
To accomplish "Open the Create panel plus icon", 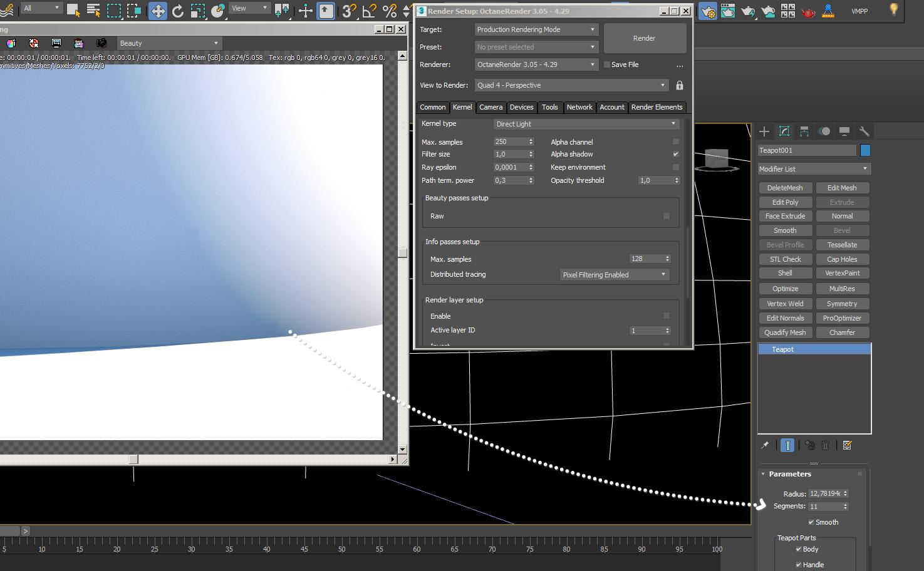I will (764, 131).
